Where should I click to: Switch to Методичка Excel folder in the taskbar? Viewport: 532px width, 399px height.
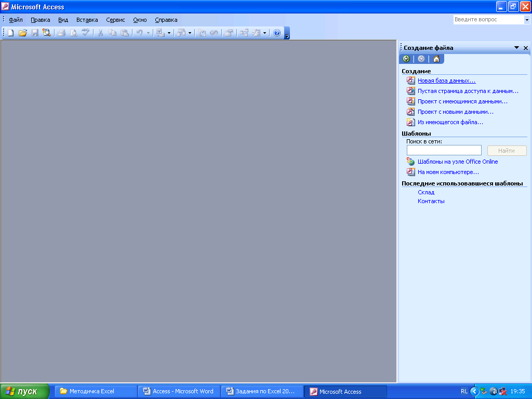click(x=96, y=391)
